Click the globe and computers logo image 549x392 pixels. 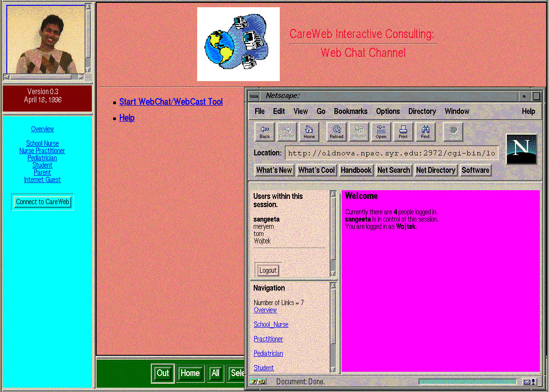point(238,44)
